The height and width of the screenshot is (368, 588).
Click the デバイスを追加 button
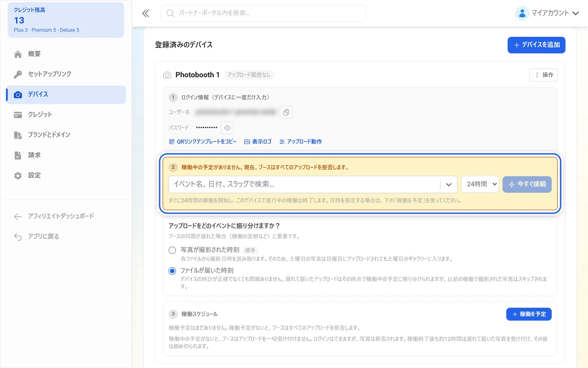(537, 45)
